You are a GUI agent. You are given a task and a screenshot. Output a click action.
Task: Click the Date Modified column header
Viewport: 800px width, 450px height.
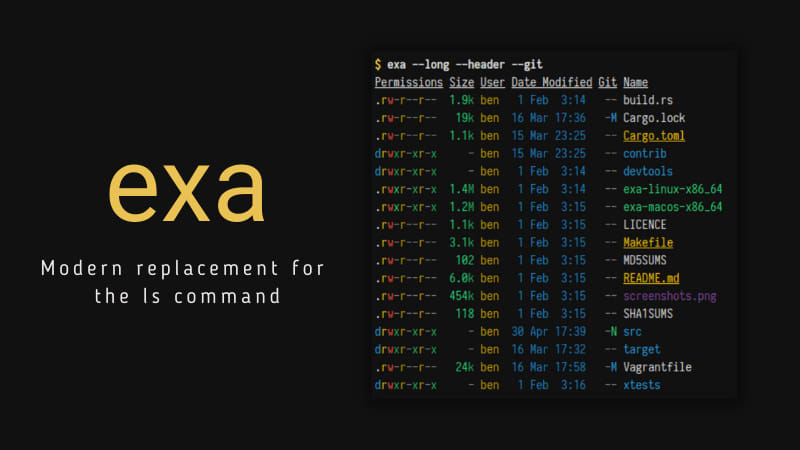click(551, 82)
